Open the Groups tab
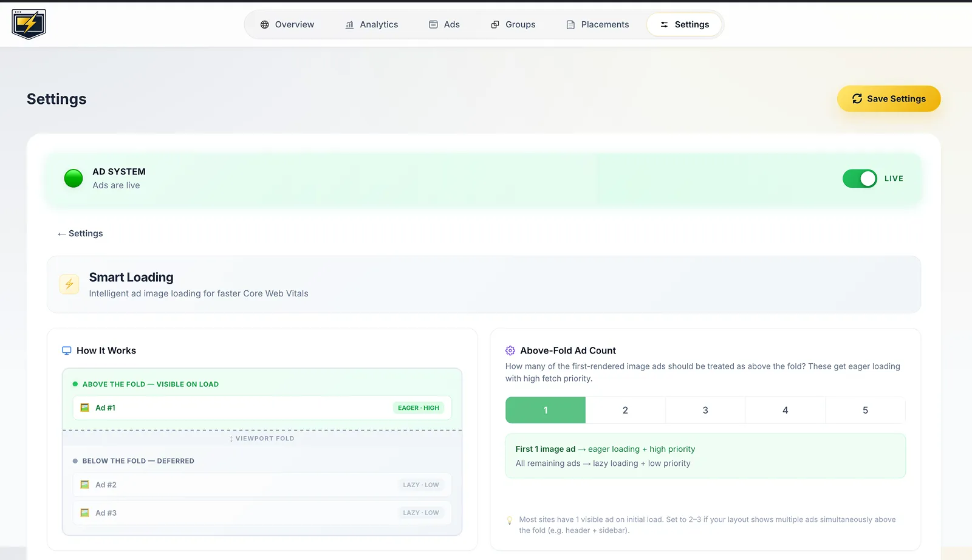Screen dimensions: 972x560 (513, 25)
